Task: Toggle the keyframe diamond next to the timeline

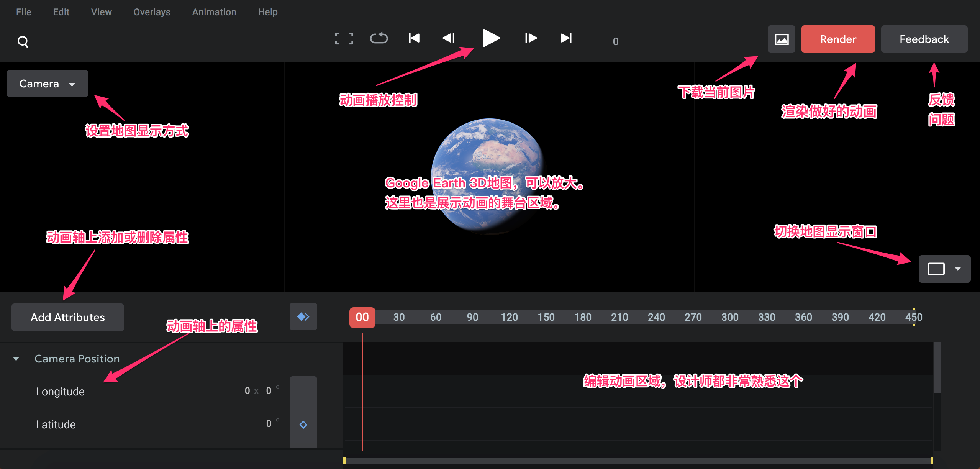Action: (x=303, y=316)
